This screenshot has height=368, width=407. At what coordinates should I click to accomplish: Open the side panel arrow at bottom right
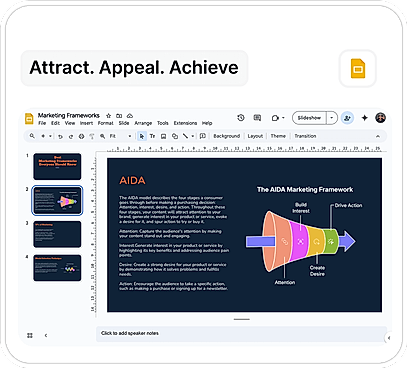click(388, 338)
